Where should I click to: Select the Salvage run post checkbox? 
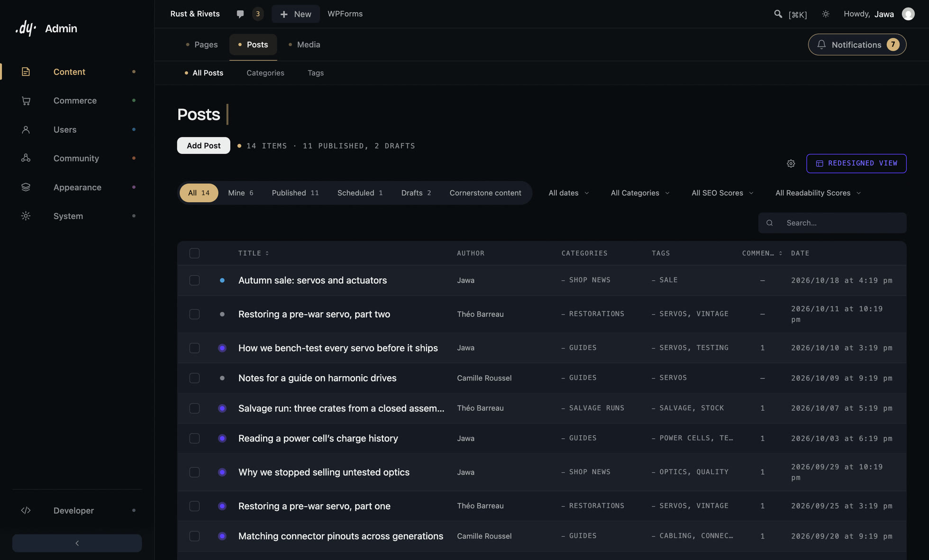(x=194, y=408)
